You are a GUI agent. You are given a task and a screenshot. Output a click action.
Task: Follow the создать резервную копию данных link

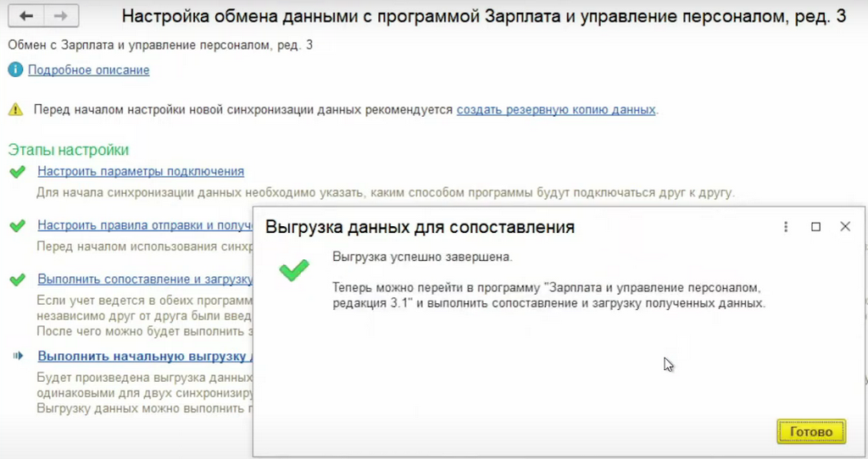pos(556,110)
